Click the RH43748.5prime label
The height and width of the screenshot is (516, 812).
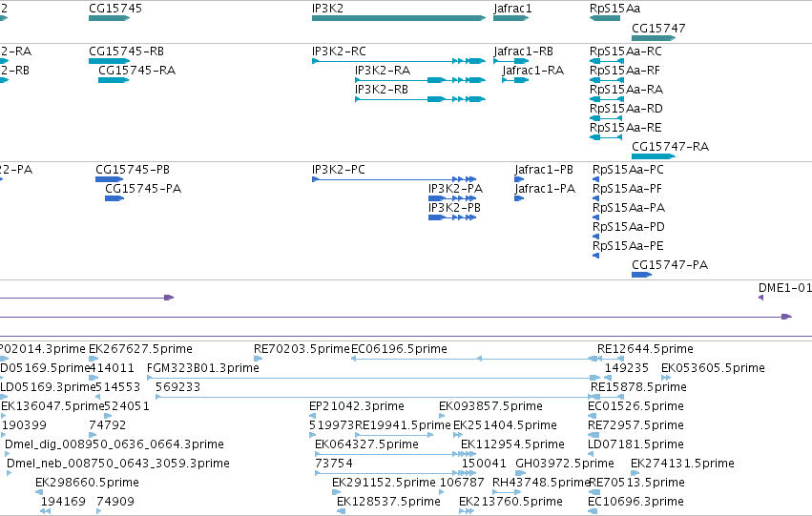pos(541,483)
